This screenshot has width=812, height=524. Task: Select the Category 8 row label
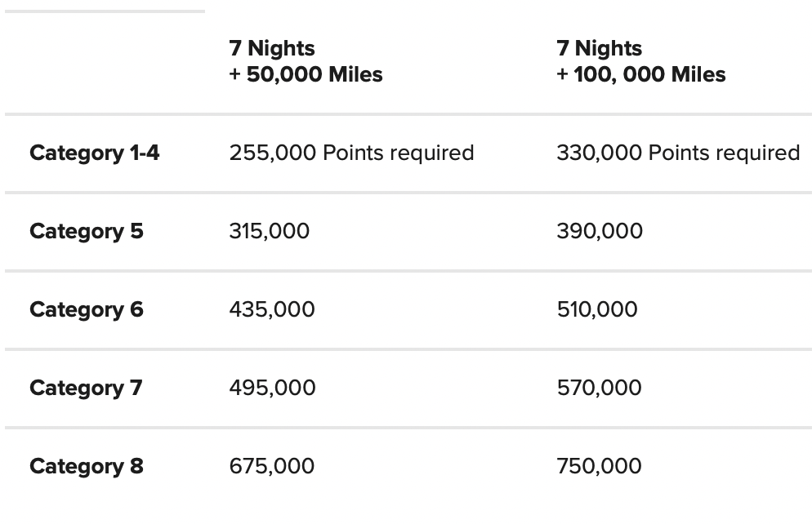tap(87, 467)
